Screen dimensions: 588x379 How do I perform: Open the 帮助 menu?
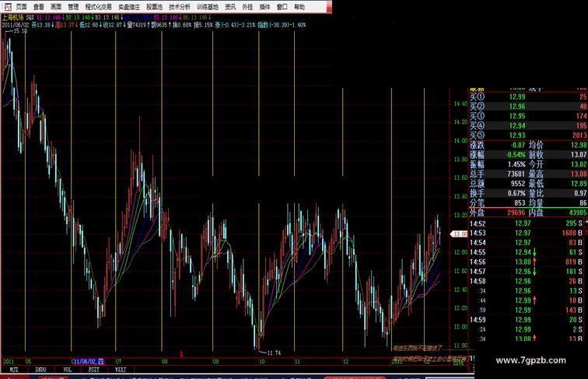(x=299, y=7)
